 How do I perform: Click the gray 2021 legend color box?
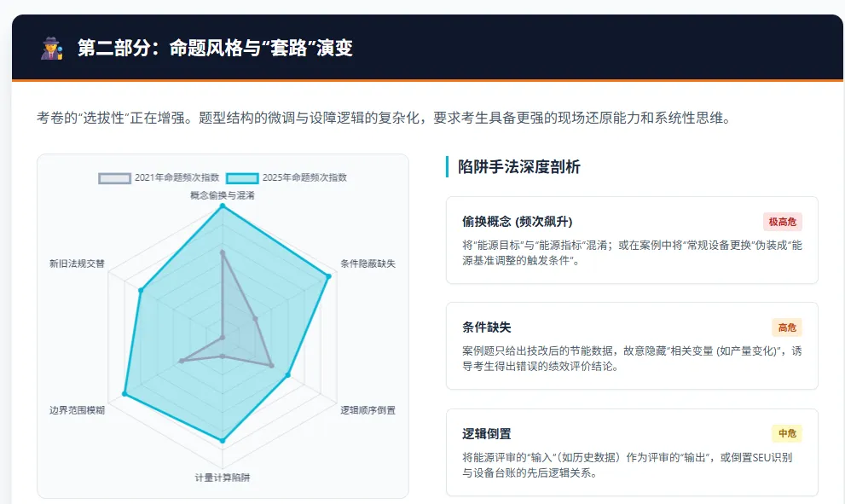[x=115, y=178]
